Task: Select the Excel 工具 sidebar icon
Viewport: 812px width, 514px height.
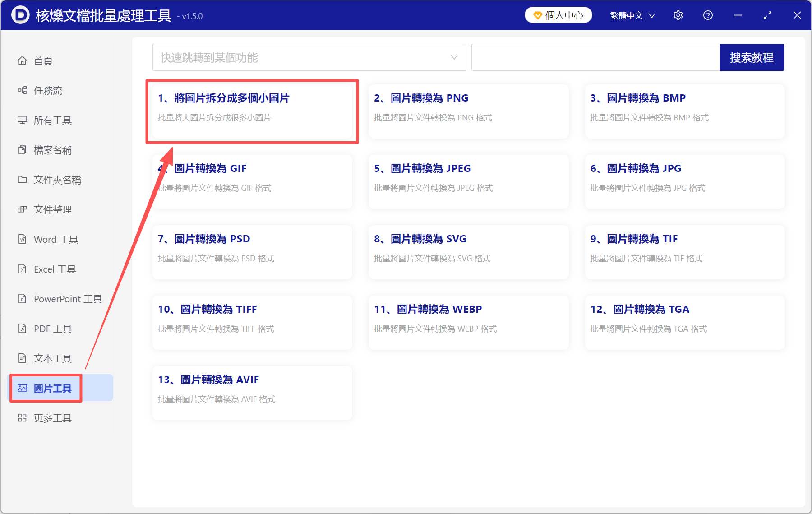Action: (23, 269)
